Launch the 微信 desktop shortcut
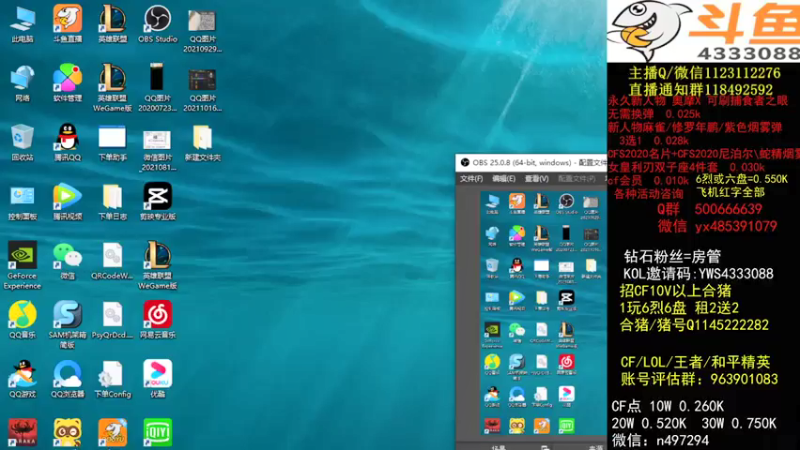 (67, 262)
